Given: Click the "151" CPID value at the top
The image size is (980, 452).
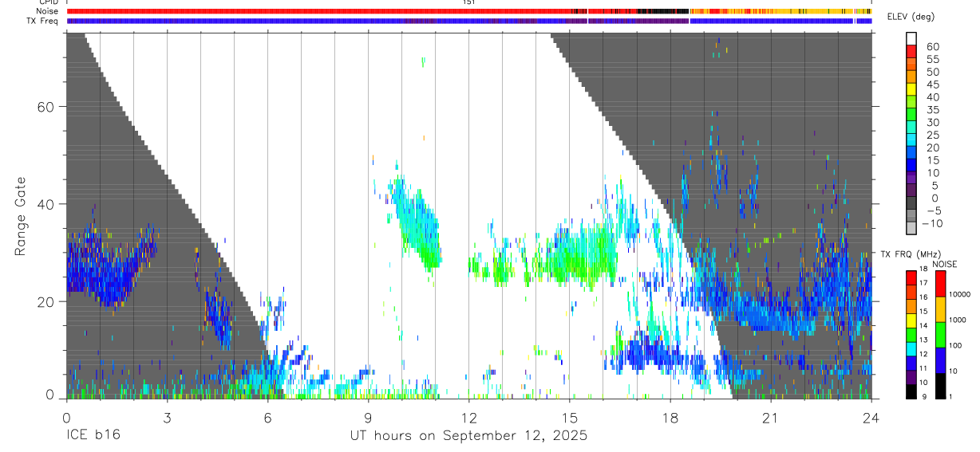Looking at the screenshot, I should 469,2.
